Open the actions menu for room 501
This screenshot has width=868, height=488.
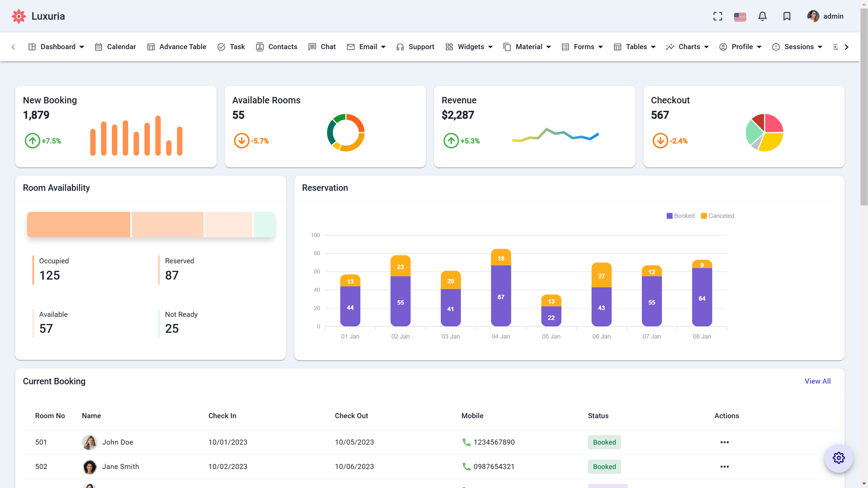tap(725, 442)
